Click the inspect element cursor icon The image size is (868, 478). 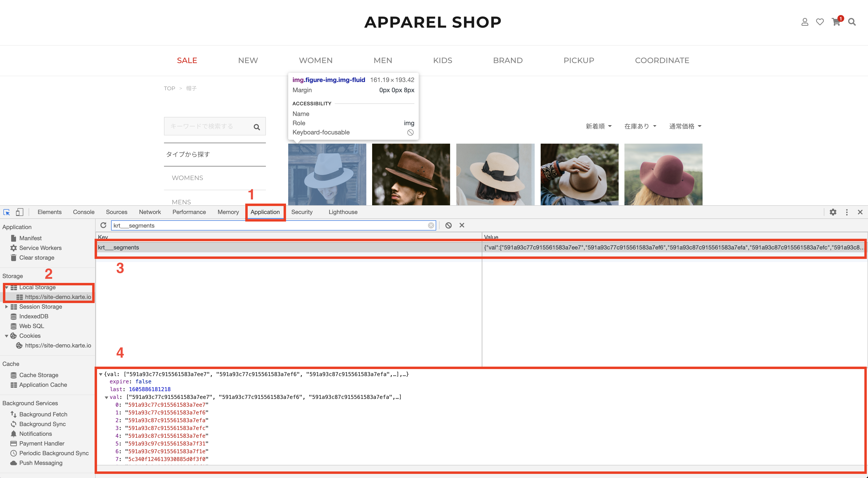point(7,211)
